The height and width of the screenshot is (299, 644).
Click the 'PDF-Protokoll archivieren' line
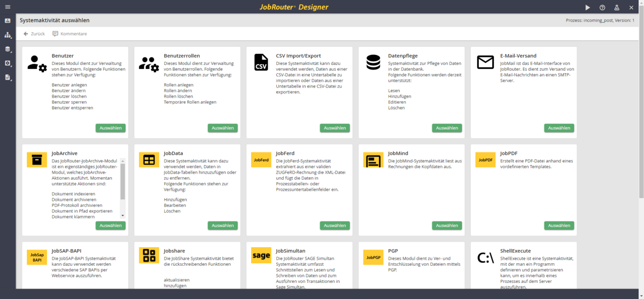(x=77, y=205)
